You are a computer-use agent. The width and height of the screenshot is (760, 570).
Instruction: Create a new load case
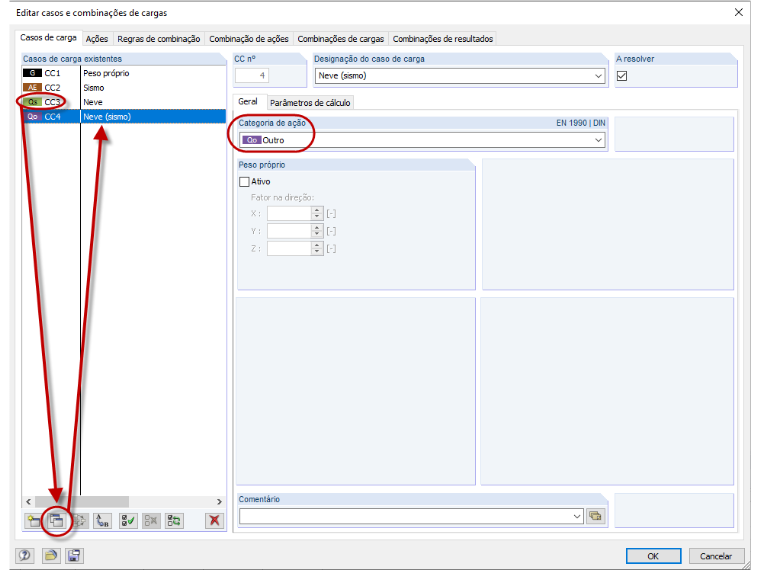(33, 521)
